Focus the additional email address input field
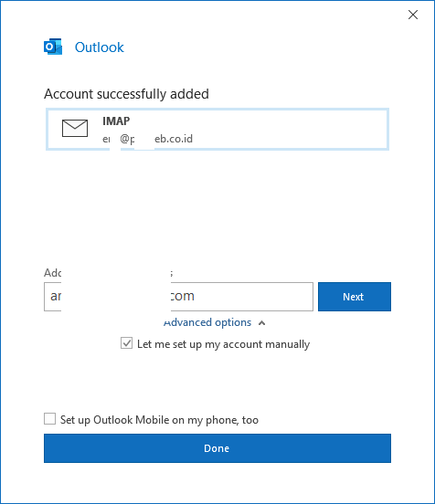This screenshot has width=435, height=504. [178, 297]
